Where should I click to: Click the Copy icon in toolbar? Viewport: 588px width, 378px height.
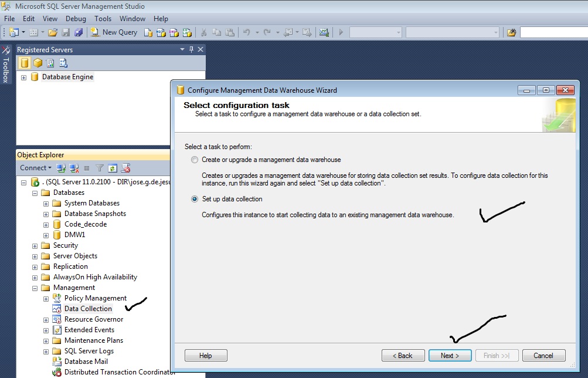coord(216,33)
